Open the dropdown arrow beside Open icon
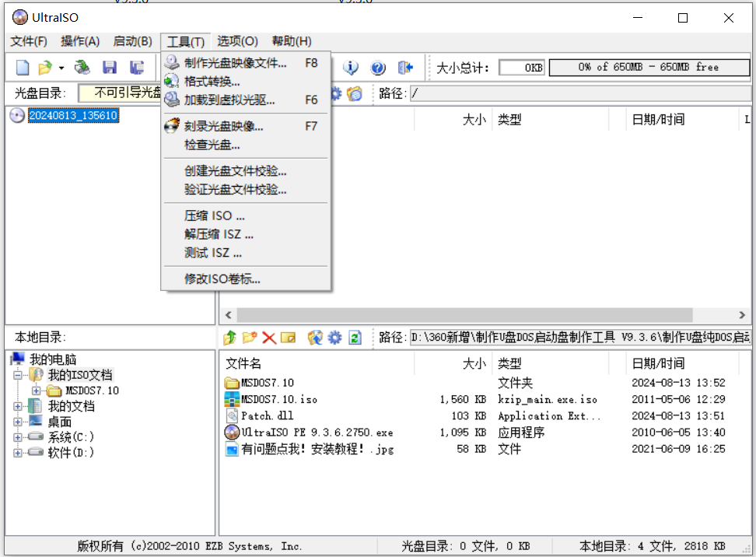Screen dimensions: 756x557 pyautogui.click(x=61, y=68)
